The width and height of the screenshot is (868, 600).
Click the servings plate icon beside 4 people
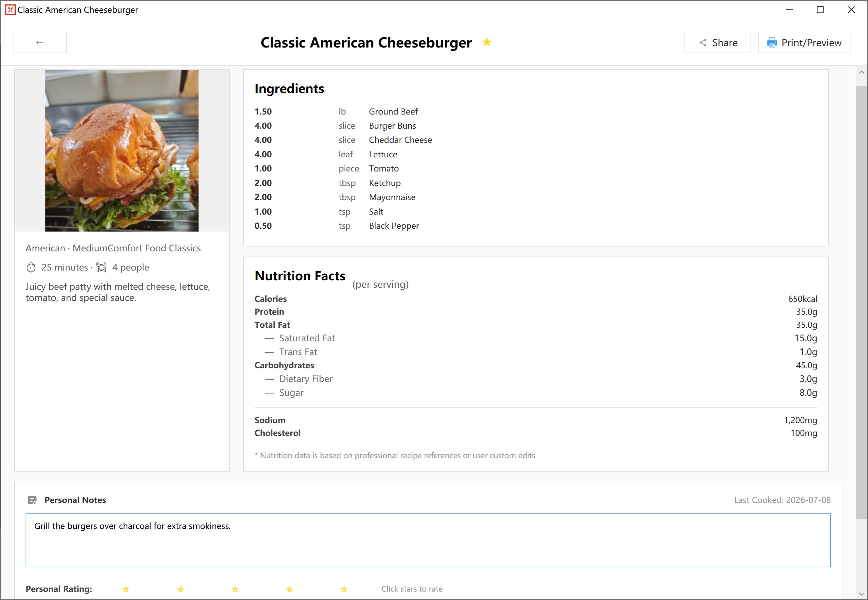coord(101,267)
